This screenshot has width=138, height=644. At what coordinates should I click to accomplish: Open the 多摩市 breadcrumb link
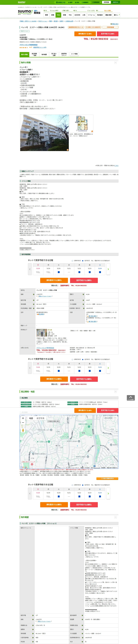point(61,21)
